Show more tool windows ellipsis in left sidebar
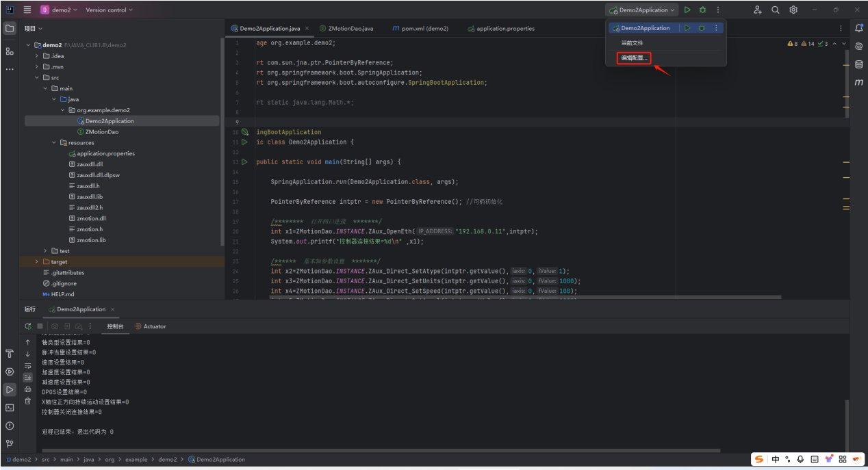Screen dimensions: 868x470 pyautogui.click(x=10, y=69)
